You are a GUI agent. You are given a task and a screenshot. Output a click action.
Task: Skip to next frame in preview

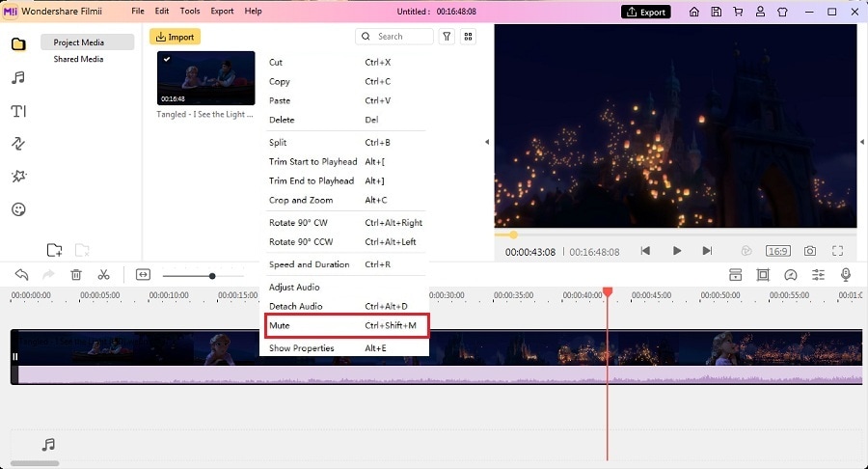tap(707, 251)
